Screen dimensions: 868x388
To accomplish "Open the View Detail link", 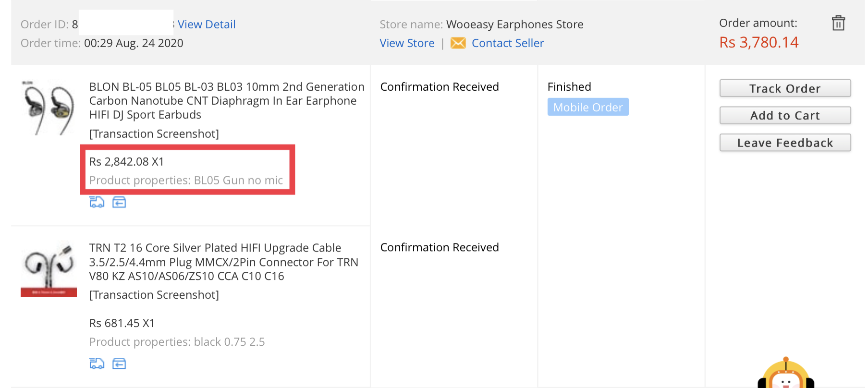I will (207, 24).
